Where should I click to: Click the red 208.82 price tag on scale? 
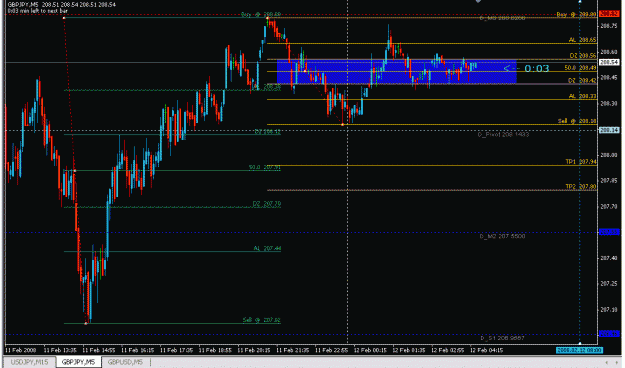pyautogui.click(x=608, y=14)
